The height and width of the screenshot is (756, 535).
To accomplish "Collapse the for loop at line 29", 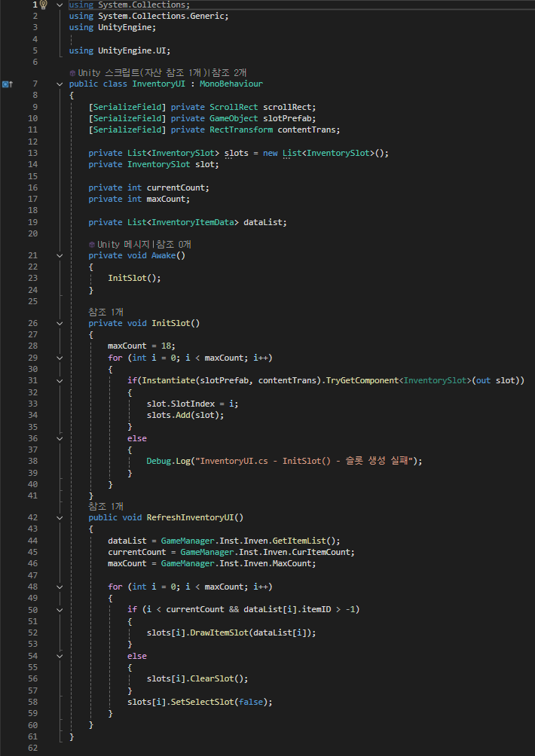I will (x=60, y=358).
